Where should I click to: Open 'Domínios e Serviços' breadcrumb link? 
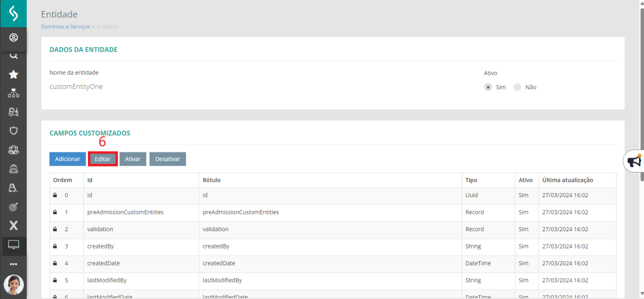tap(65, 26)
